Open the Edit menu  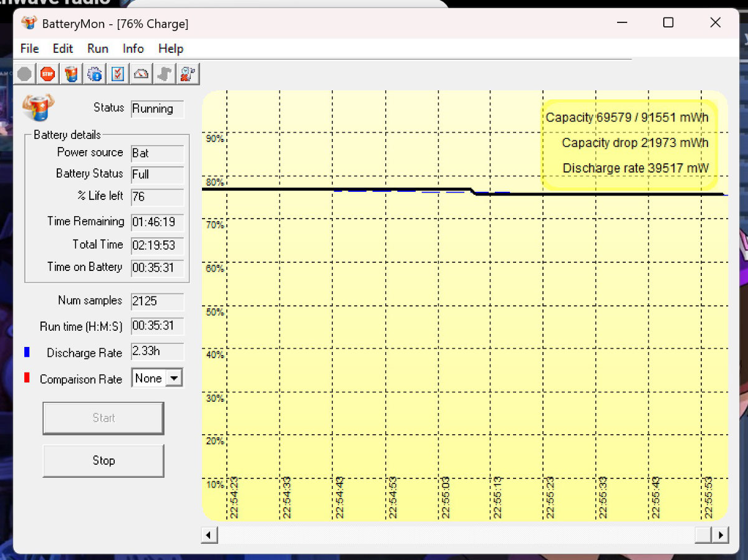tap(62, 49)
